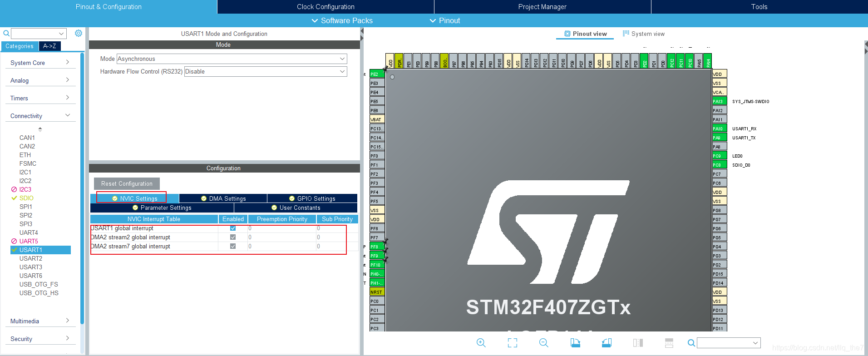Select the PF8 pin
Screen dimensions: 868x356
coord(377,247)
